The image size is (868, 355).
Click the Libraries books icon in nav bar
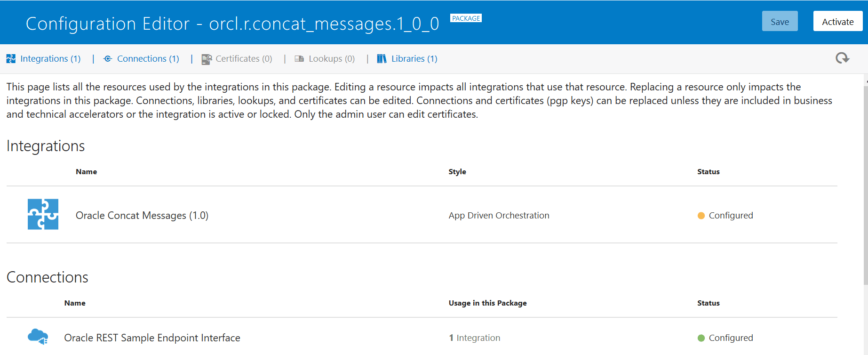(382, 58)
